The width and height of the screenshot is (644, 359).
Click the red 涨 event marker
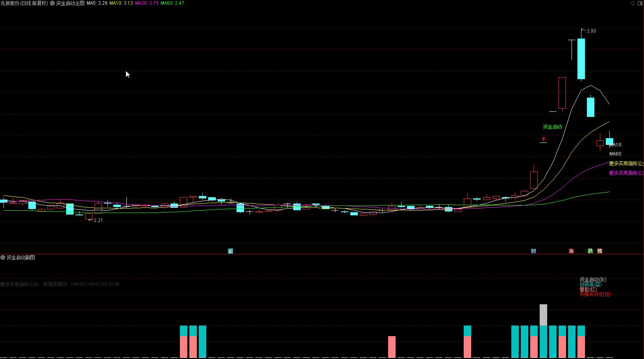point(571,251)
